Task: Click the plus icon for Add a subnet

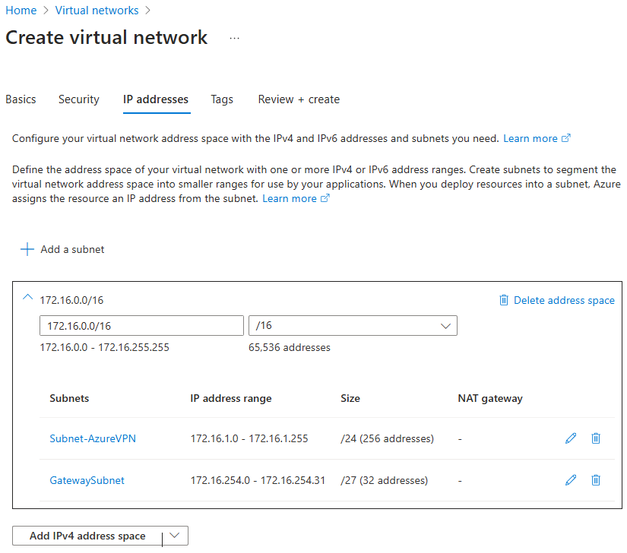Action: pos(27,249)
